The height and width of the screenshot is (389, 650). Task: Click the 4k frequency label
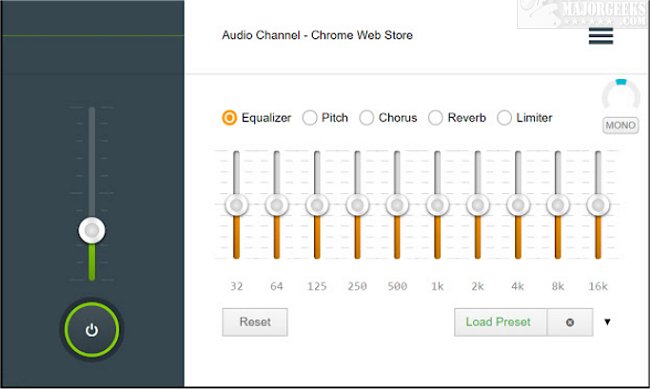click(518, 286)
